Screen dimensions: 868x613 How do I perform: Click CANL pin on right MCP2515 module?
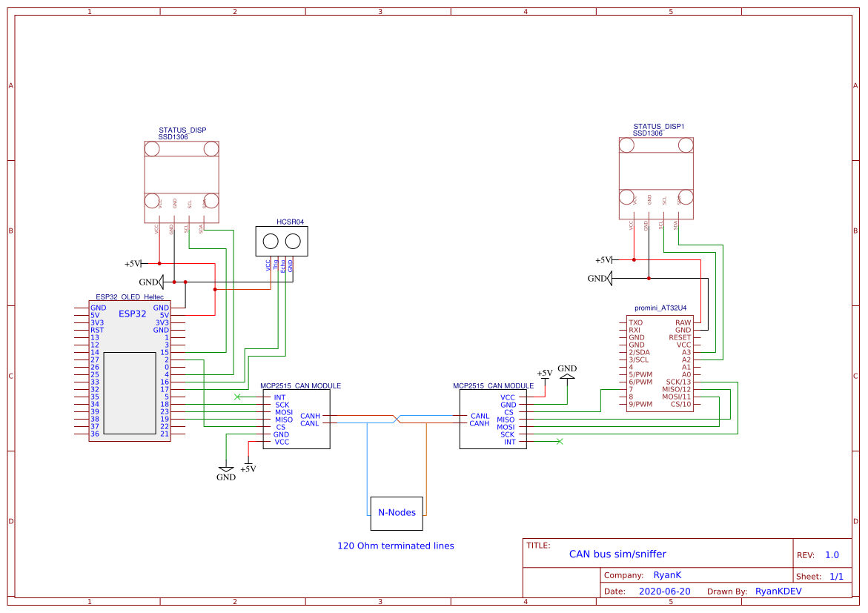click(x=480, y=416)
